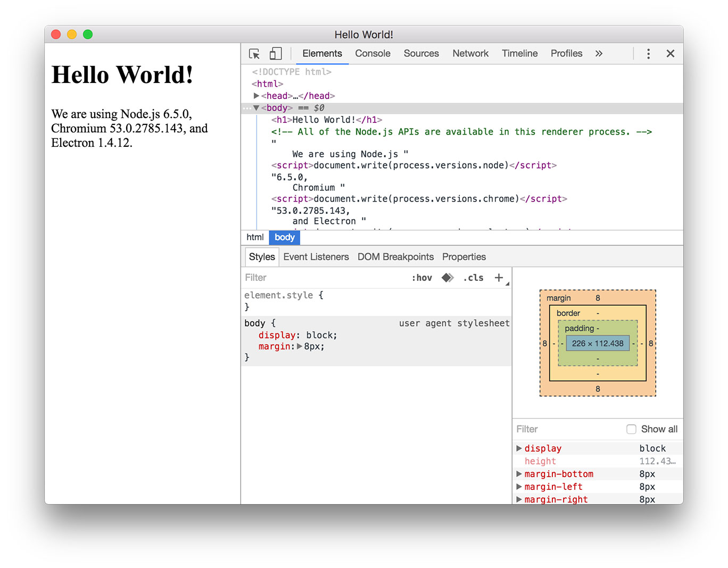This screenshot has width=728, height=568.
Task: Click the computed height 112.43… row
Action: coord(598,461)
